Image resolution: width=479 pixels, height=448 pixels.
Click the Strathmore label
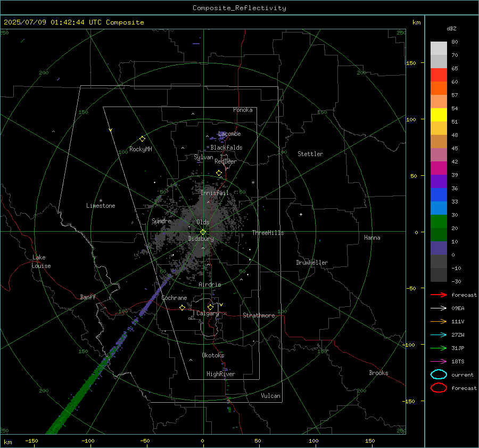click(259, 315)
